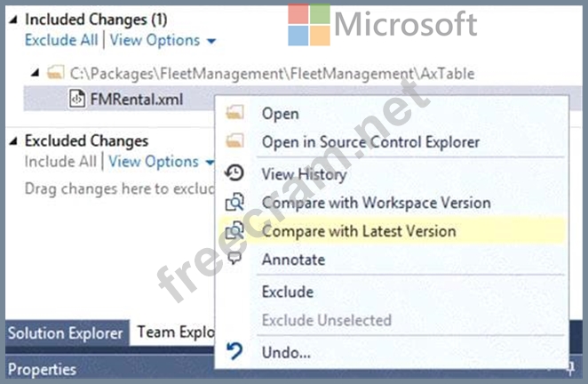Collapse the AxTable folder path node
588x384 pixels.
coord(36,71)
